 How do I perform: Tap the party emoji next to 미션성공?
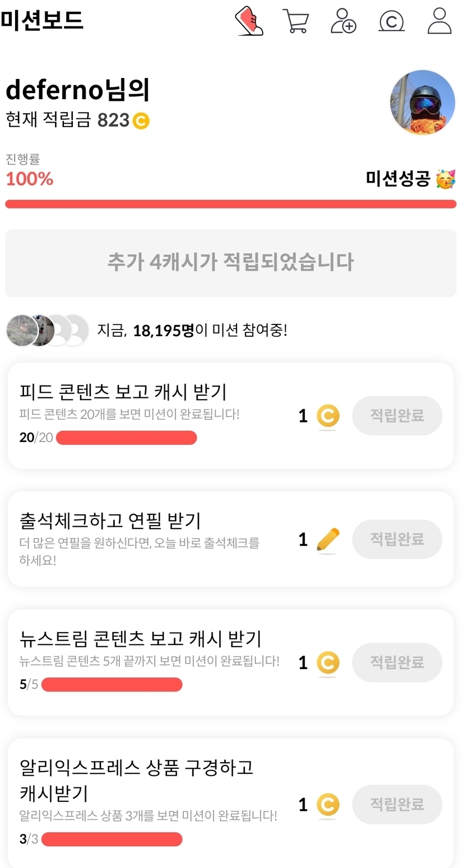pyautogui.click(x=446, y=179)
